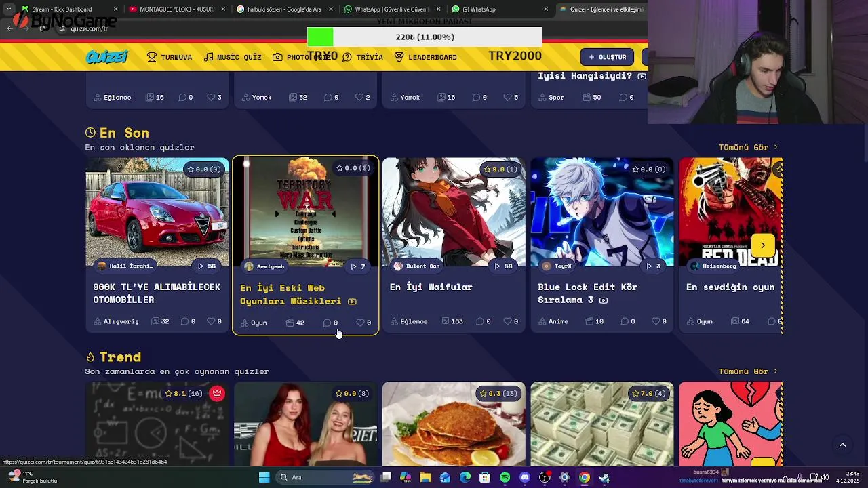868x488 pixels.
Task: Click the Anime category tag
Action: coord(553,321)
